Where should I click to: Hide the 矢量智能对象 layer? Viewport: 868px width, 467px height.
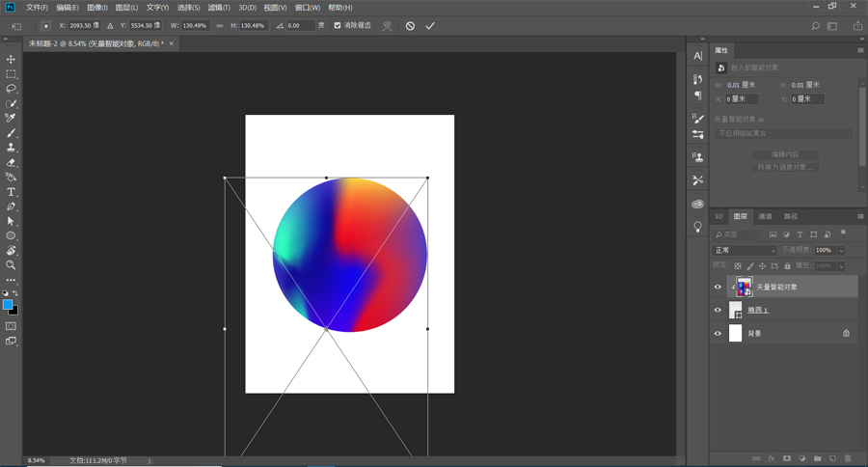(x=718, y=287)
